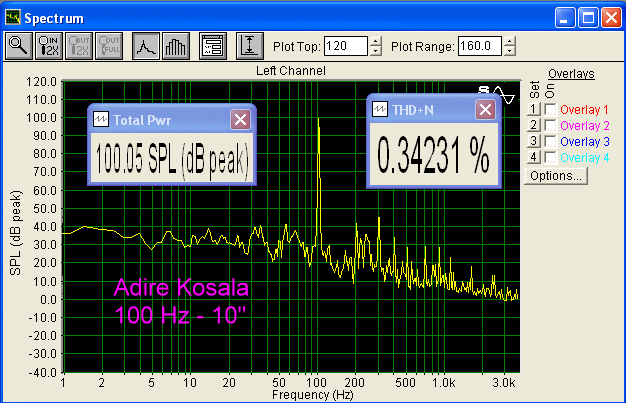Switch to bar graph spectrum view
626x403 pixels.
[176, 45]
